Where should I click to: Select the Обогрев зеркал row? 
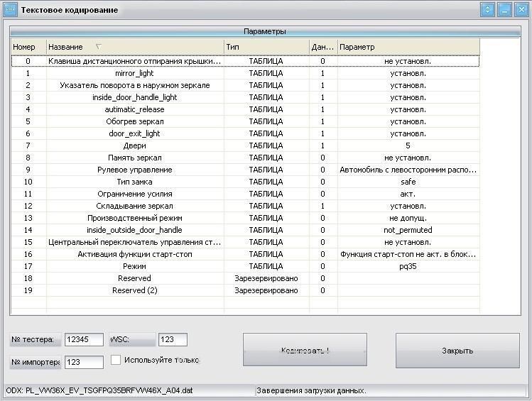click(x=245, y=121)
